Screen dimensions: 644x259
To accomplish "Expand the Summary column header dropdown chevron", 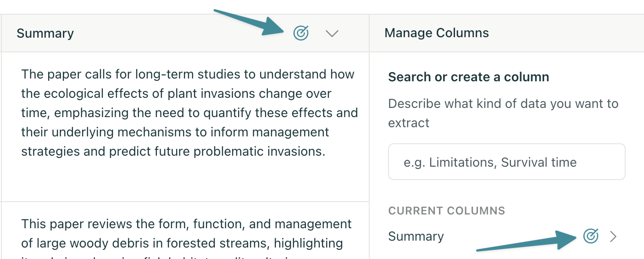I will [332, 33].
